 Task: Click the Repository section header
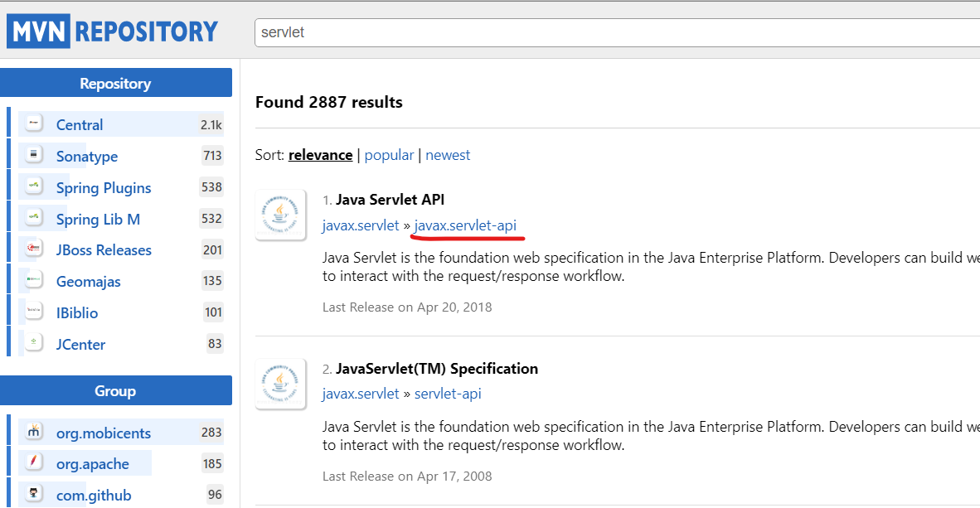(115, 83)
